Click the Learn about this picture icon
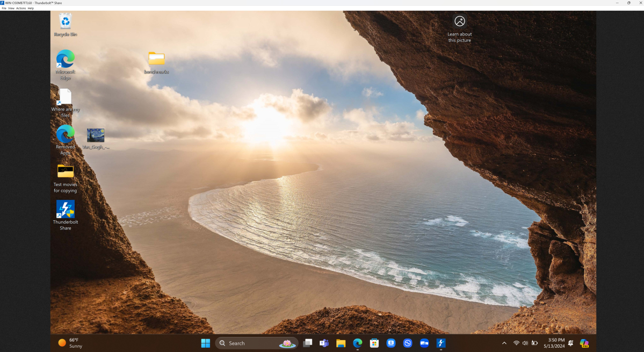This screenshot has width=644, height=352. pos(460,21)
